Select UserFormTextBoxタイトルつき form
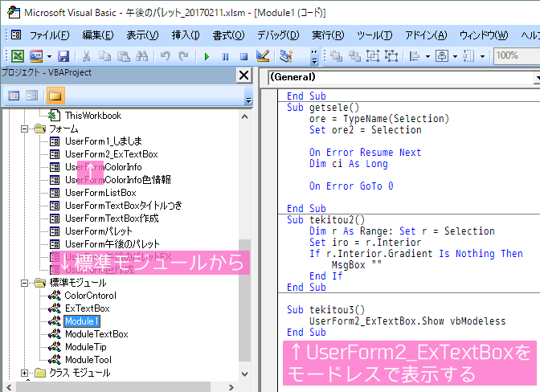 123,206
